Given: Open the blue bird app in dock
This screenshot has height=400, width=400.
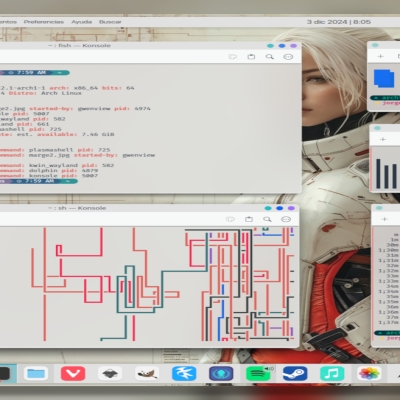Looking at the screenshot, I should [x=184, y=374].
